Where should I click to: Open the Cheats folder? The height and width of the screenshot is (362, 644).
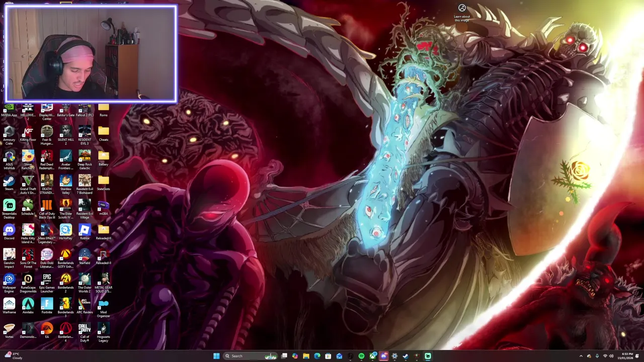coord(103,134)
